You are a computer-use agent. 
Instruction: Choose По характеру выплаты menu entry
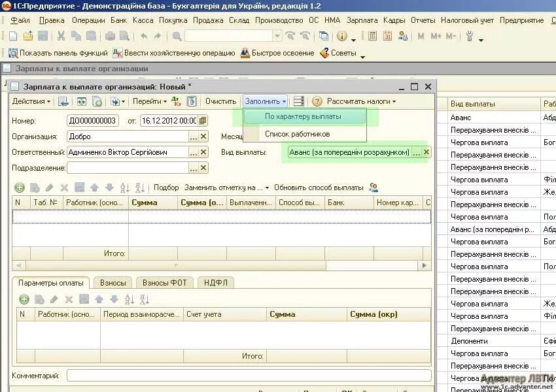pyautogui.click(x=305, y=116)
